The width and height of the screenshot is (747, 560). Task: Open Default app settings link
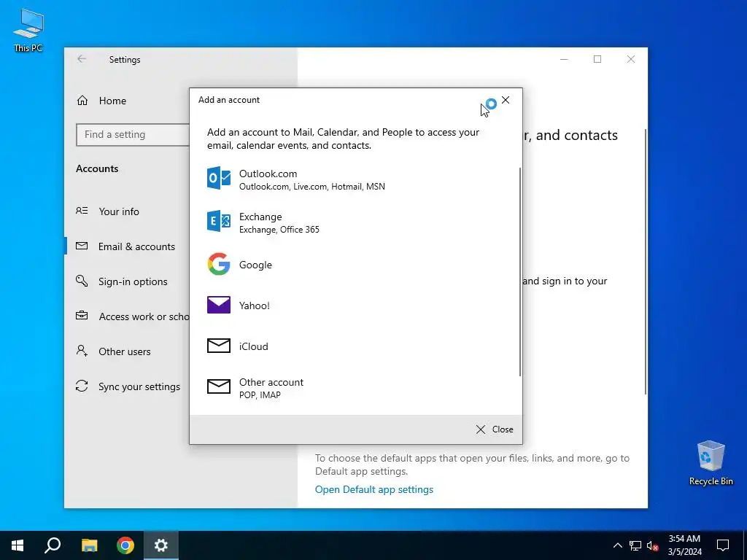pyautogui.click(x=374, y=489)
